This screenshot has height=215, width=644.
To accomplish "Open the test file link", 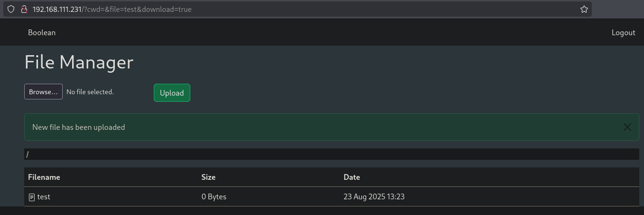I will click(44, 196).
